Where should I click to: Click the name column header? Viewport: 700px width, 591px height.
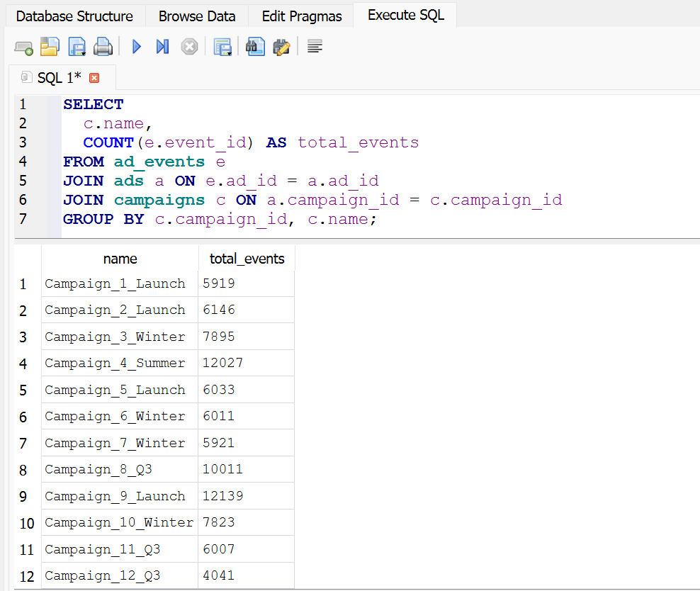[x=120, y=259]
